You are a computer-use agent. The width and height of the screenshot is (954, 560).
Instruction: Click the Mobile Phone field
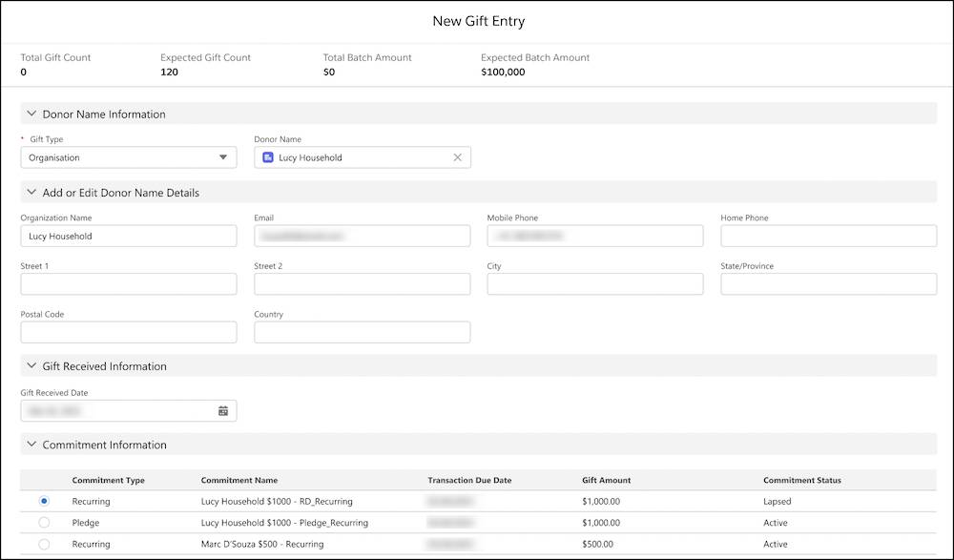pyautogui.click(x=595, y=237)
